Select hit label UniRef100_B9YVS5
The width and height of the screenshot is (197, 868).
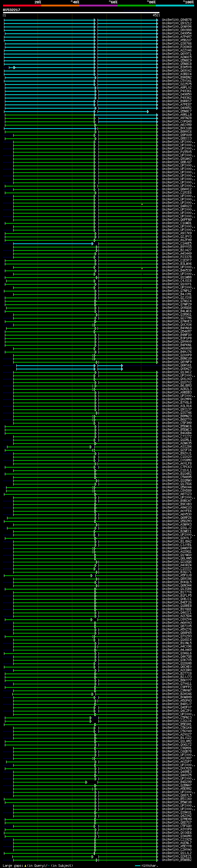(177, 247)
